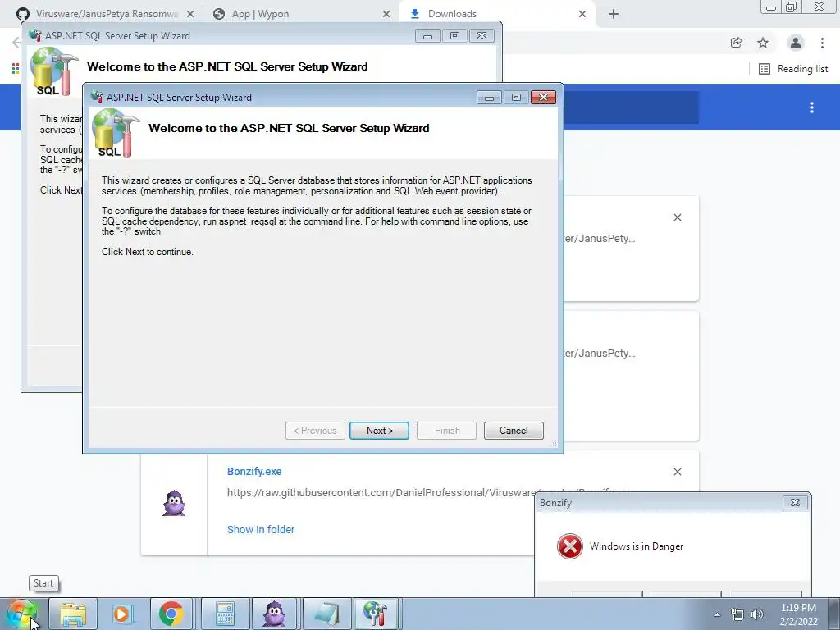
Task: Open the volume speaker tray icon
Action: (757, 614)
